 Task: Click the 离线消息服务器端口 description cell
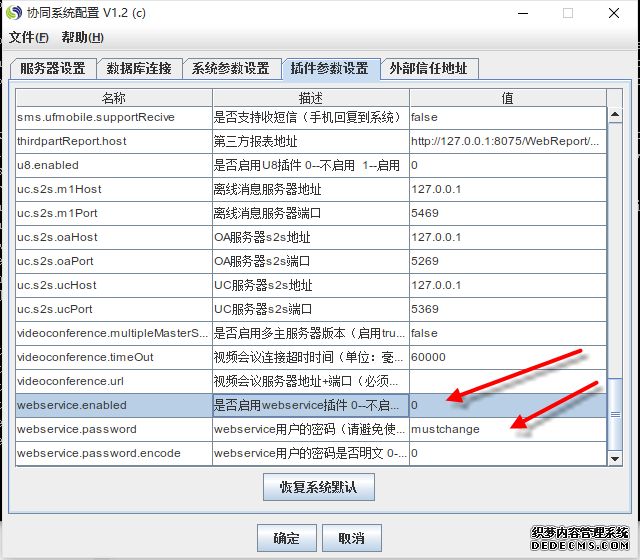[x=311, y=213]
